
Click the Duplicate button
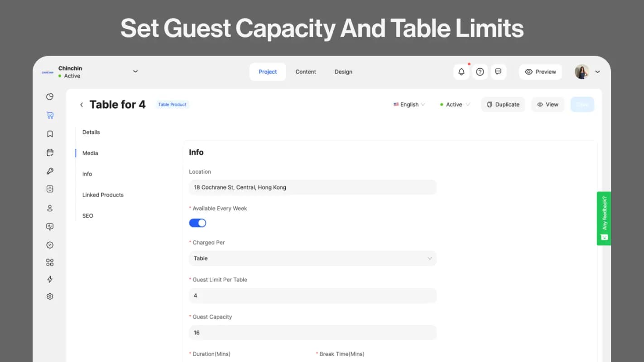503,105
